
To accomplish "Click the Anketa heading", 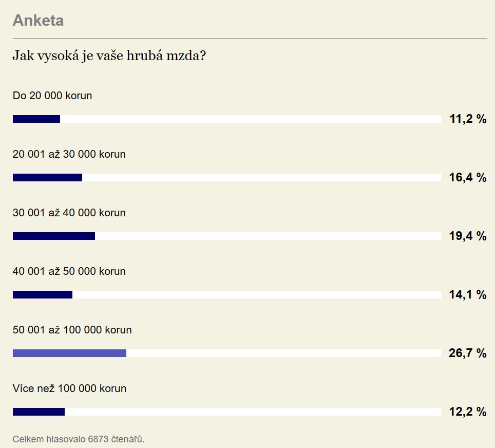I will [38, 21].
